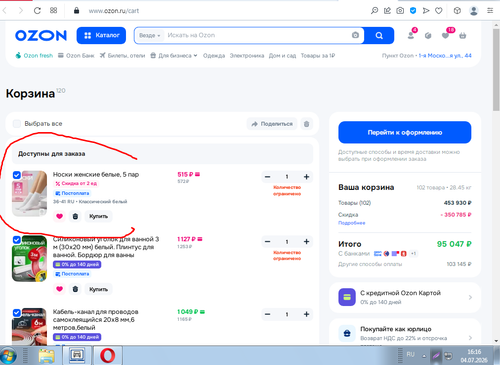The image size is (500, 365).
Task: Expand Покупайте как юрлицо chevron
Action: click(x=470, y=338)
